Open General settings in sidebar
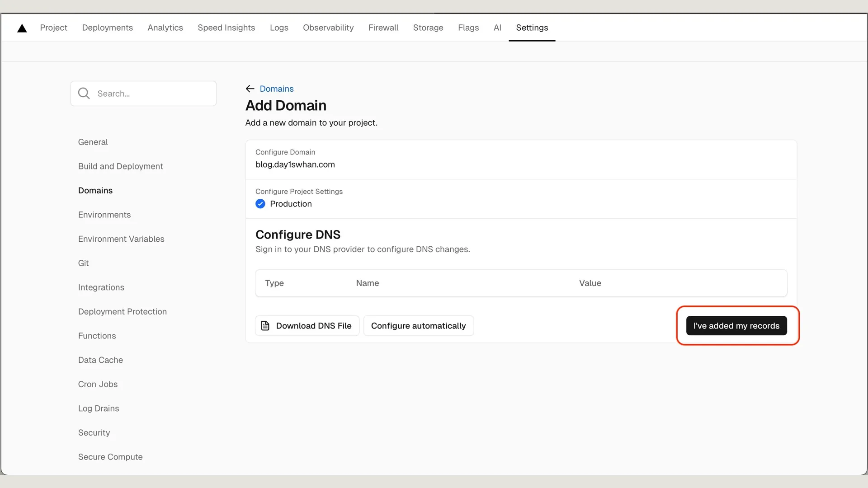Screen dimensions: 868x488 93,142
